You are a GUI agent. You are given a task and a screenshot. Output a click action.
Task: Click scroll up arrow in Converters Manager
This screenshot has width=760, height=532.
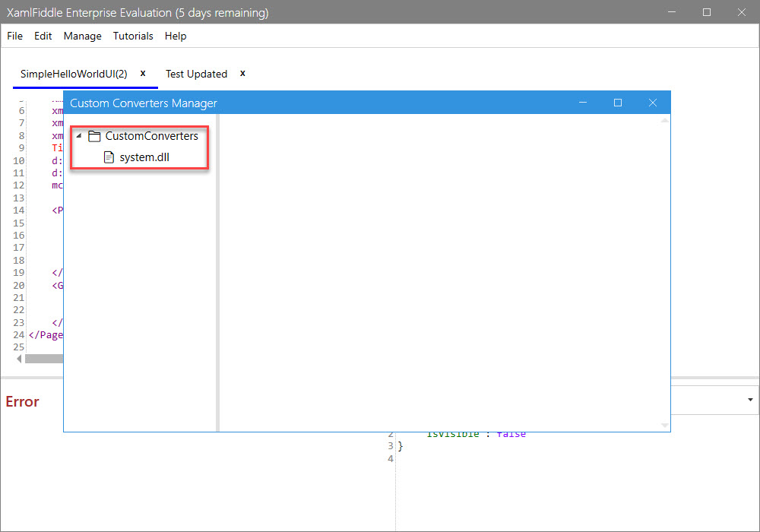click(665, 120)
